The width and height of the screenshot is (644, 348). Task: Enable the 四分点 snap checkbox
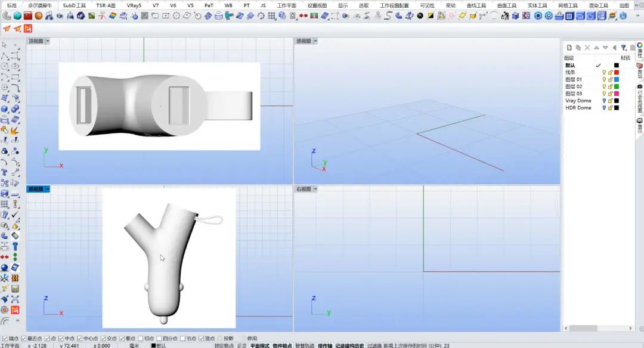[x=160, y=338]
